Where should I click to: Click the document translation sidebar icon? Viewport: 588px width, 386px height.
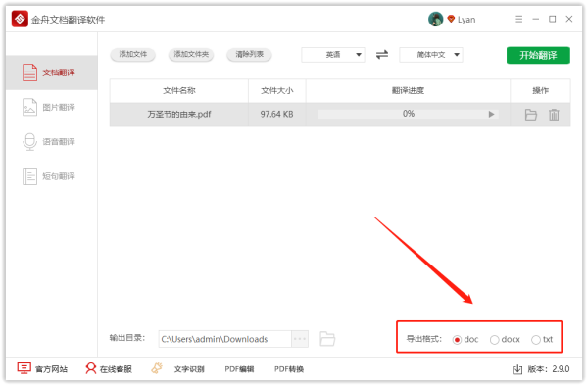tap(29, 72)
